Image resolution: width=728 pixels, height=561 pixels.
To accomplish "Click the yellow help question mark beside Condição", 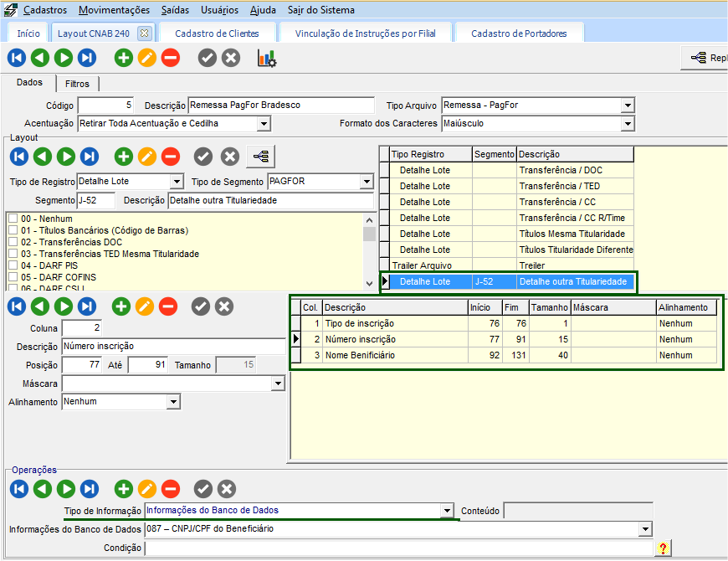I will click(x=663, y=548).
